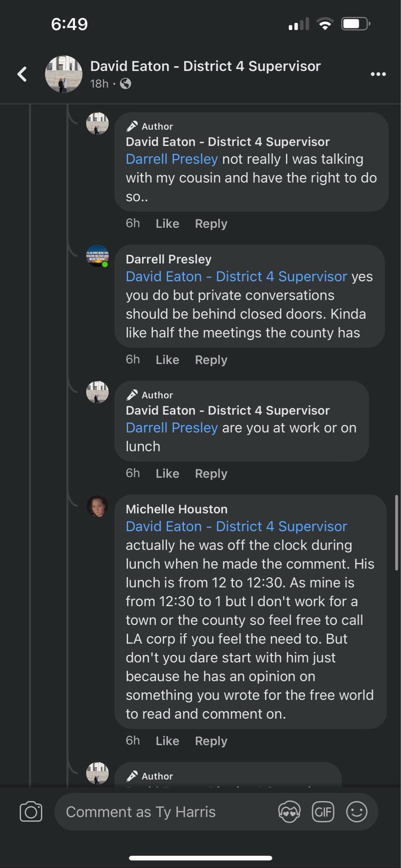This screenshot has height=868, width=401.
Task: Open the GIF picker
Action: (x=323, y=812)
